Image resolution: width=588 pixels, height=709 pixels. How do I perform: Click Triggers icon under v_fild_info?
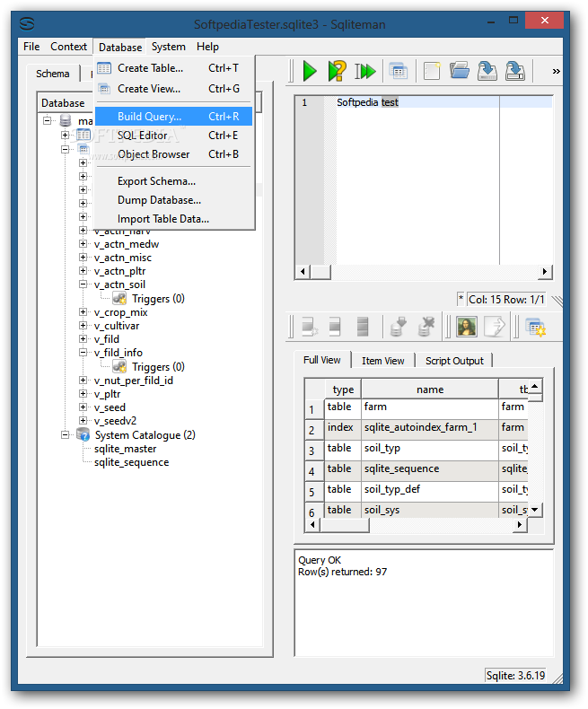[x=120, y=367]
